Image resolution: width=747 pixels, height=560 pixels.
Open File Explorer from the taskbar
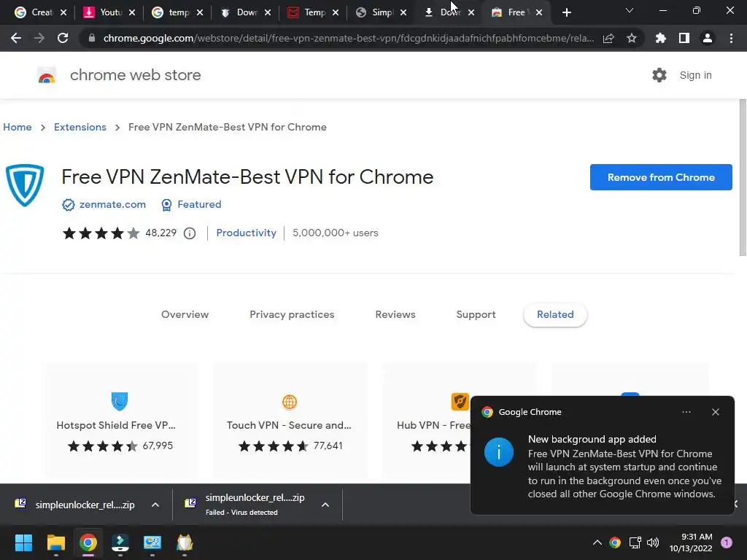point(55,542)
